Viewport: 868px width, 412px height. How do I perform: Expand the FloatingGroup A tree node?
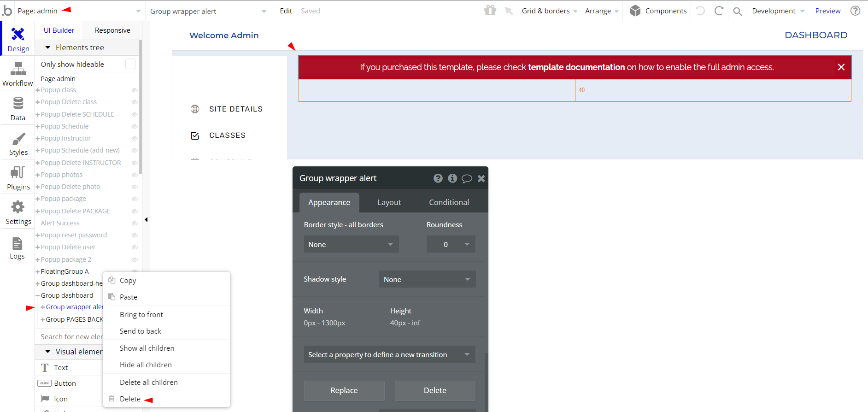(37, 271)
